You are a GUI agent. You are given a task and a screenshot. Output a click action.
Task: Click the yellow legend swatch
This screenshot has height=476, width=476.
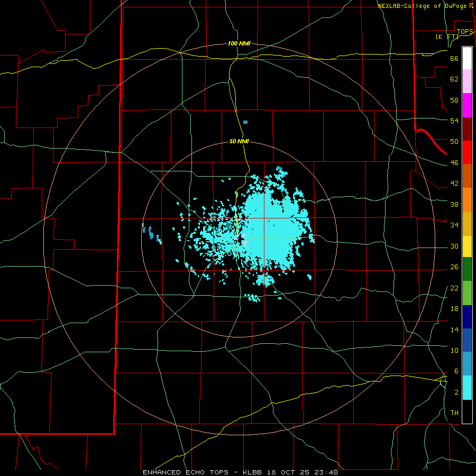pyautogui.click(x=467, y=246)
